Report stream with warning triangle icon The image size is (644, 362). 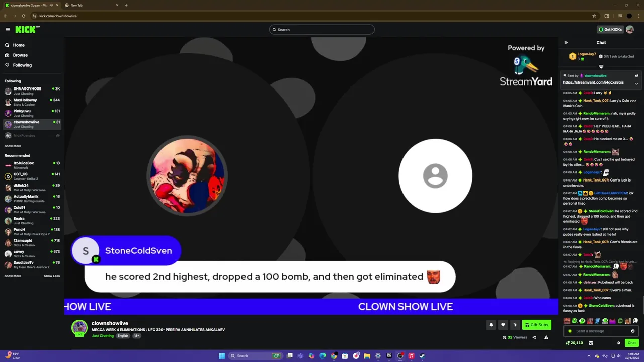tap(546, 337)
